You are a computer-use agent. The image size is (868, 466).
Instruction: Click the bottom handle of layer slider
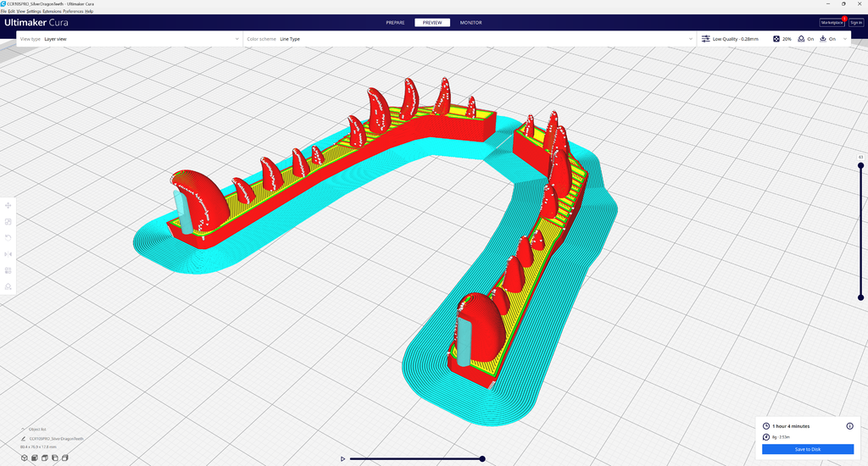861,297
